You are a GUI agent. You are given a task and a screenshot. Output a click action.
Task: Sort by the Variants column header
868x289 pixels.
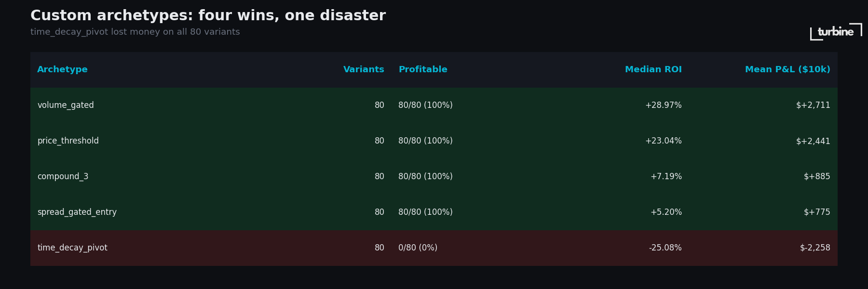pyautogui.click(x=364, y=69)
